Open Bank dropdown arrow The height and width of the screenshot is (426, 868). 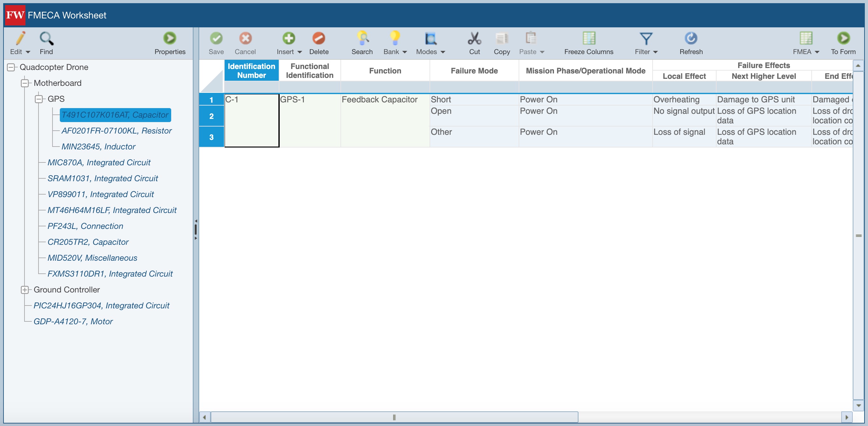pos(405,52)
